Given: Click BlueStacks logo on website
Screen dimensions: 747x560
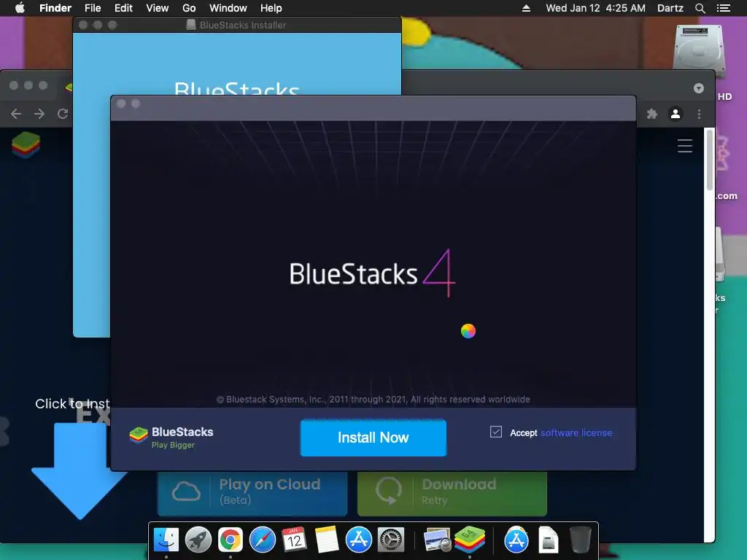Looking at the screenshot, I should pyautogui.click(x=26, y=145).
